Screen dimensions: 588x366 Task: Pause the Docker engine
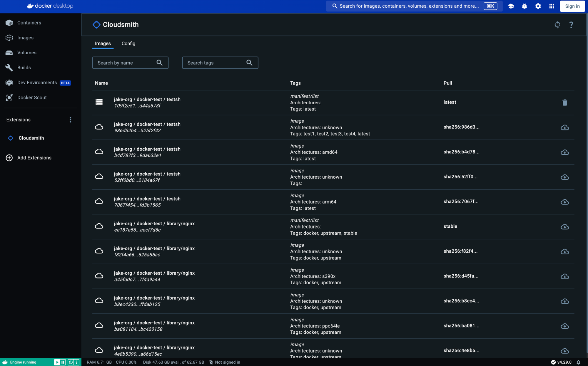tap(63, 362)
